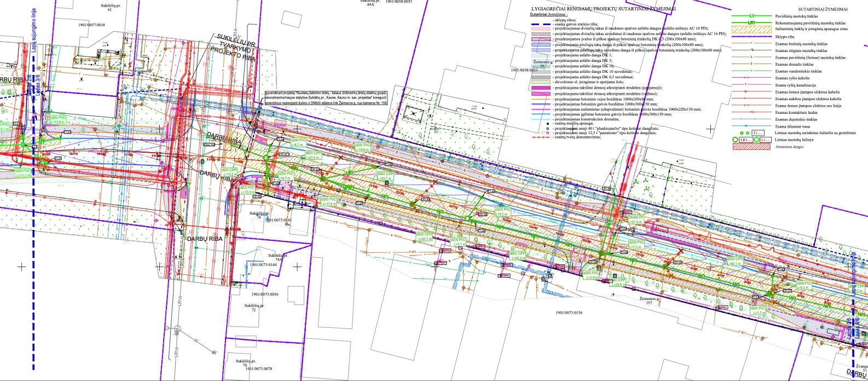The image size is (868, 381).
Task: Click the green LR1 line legend symbol
Action: pos(751,23)
